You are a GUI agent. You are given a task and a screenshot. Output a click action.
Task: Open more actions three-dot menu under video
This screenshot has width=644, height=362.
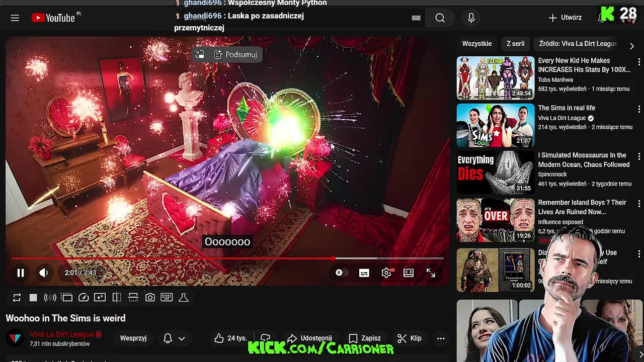[441, 338]
